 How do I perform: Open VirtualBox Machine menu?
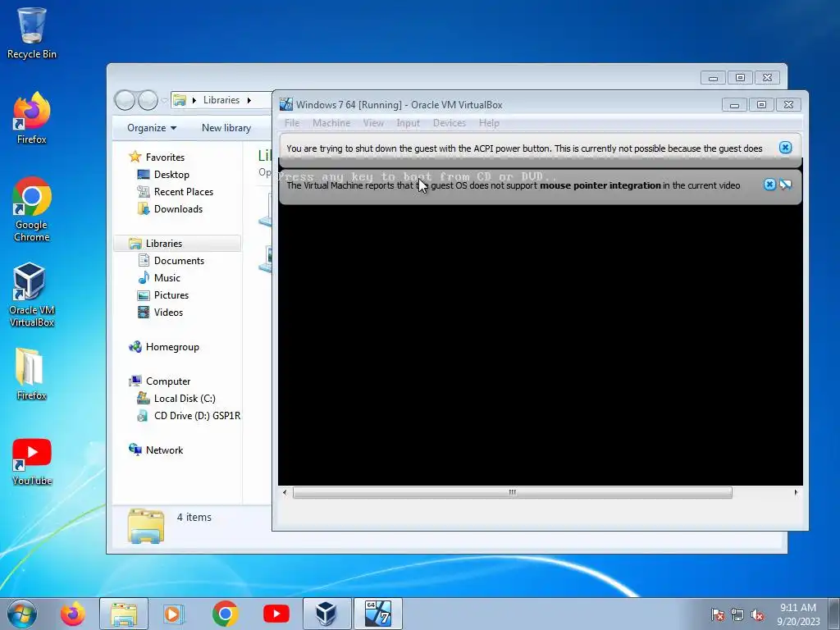click(x=331, y=123)
